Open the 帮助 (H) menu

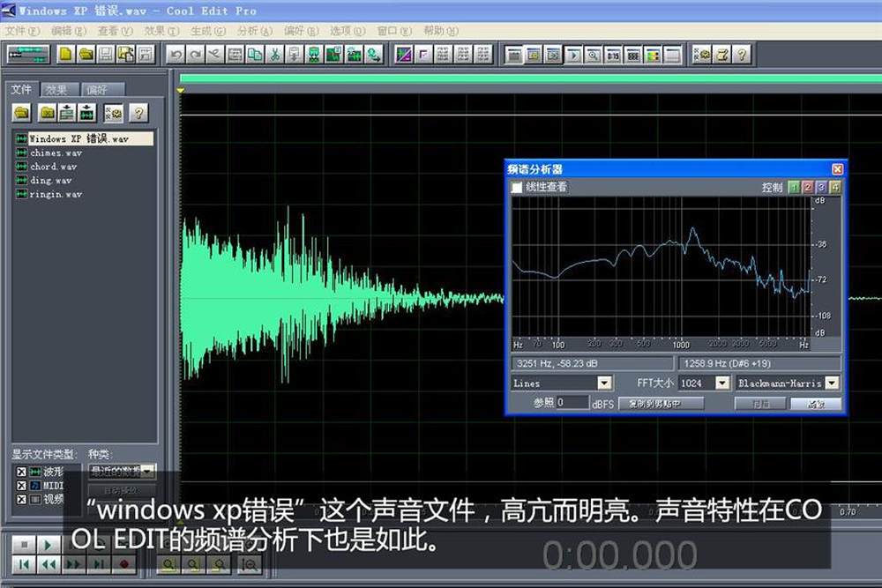click(440, 30)
